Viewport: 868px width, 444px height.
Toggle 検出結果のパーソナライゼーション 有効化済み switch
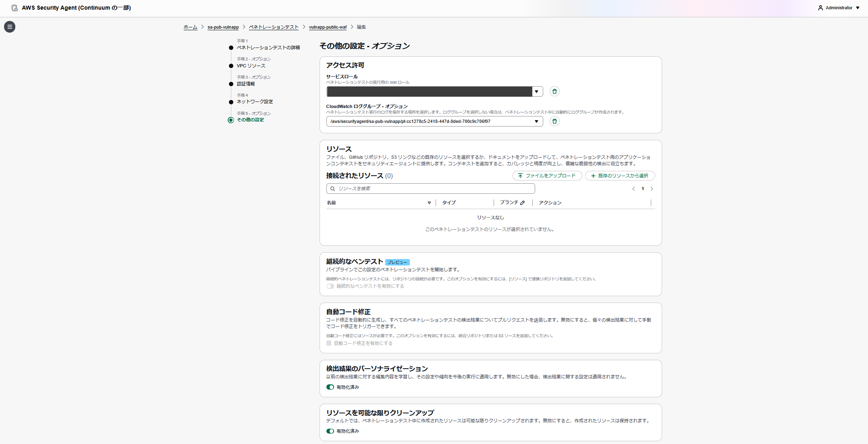[x=330, y=387]
